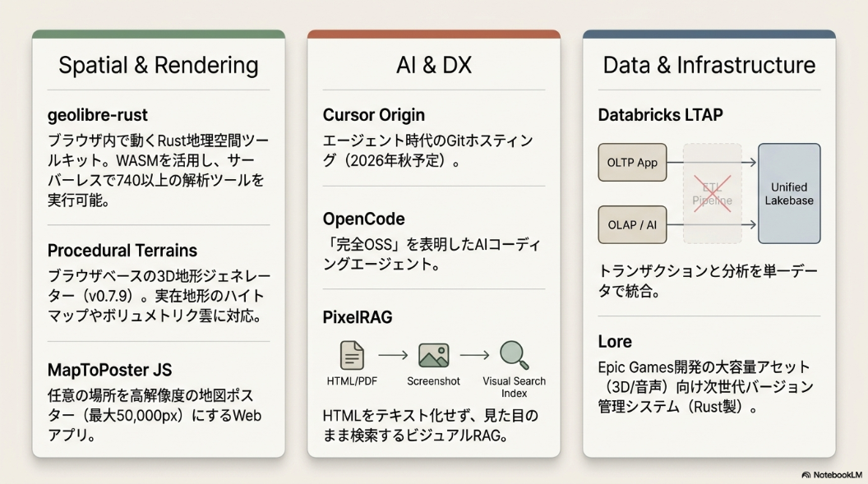Click the geolibre-rust title
The width and height of the screenshot is (868, 484).
tap(98, 115)
